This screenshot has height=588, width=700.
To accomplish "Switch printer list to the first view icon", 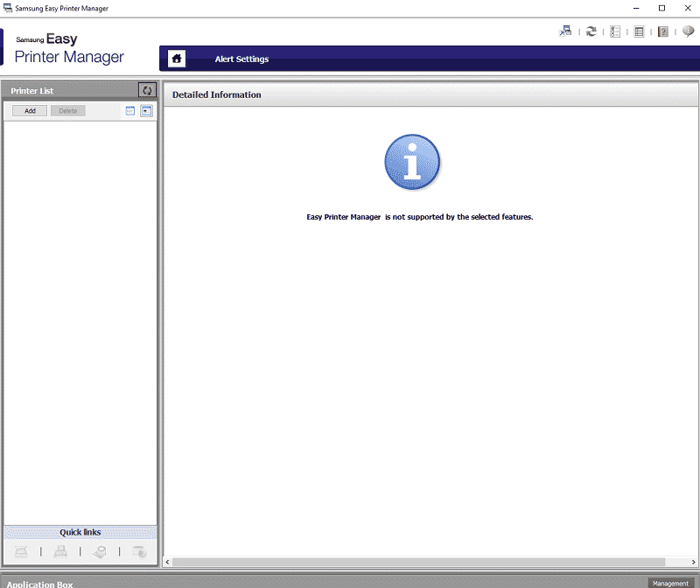I will tap(129, 111).
